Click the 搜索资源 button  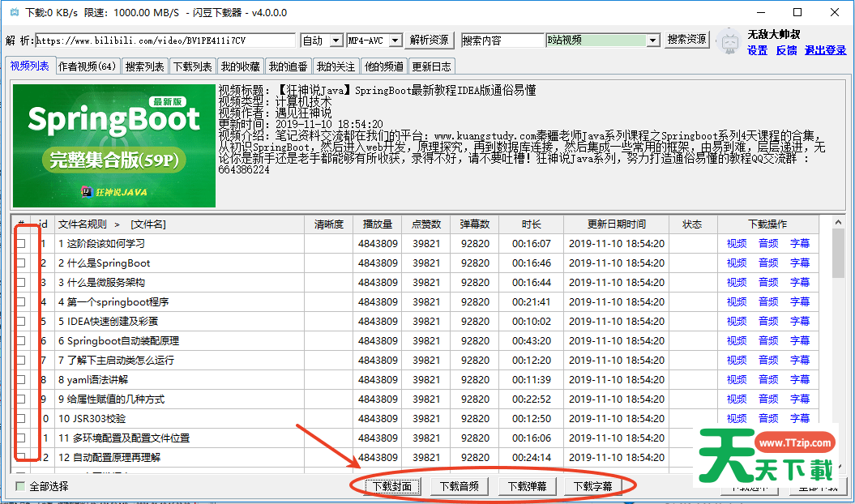click(687, 40)
